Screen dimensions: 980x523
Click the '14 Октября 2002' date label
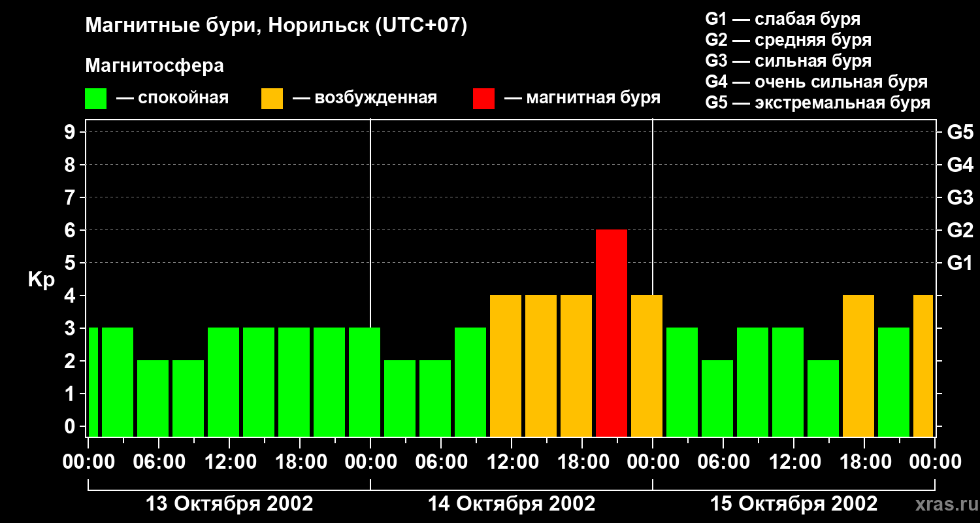tap(512, 504)
